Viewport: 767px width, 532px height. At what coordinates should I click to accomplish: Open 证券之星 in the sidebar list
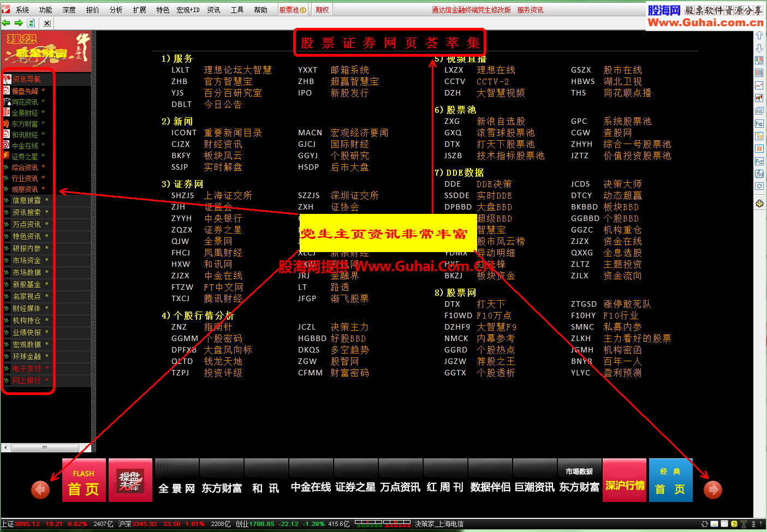25,157
